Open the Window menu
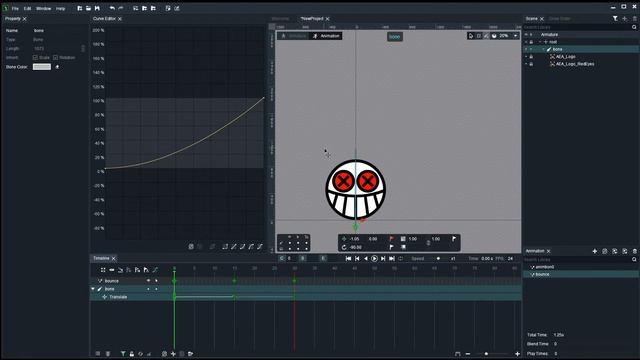This screenshot has height=360, width=640. click(44, 8)
